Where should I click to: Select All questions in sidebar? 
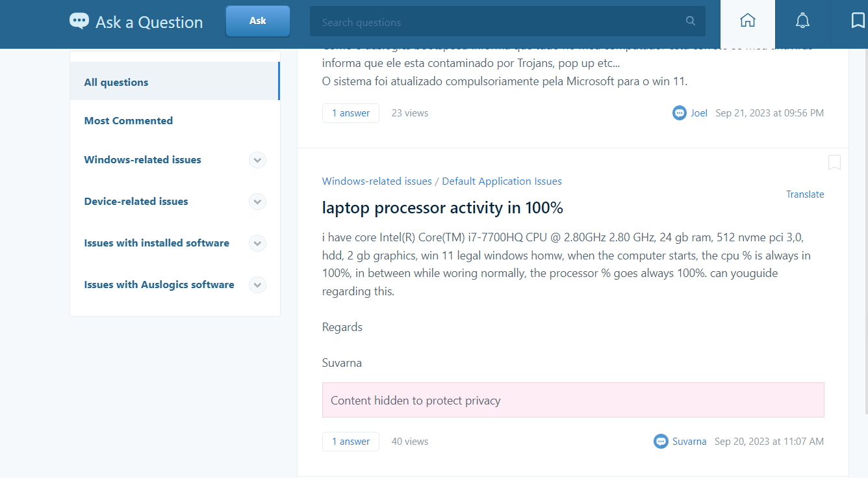coord(175,81)
